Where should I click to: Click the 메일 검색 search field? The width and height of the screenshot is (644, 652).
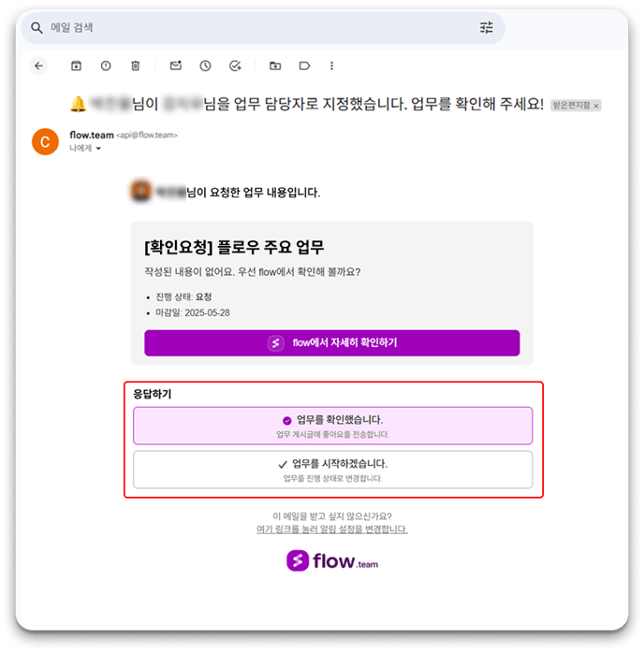click(x=263, y=28)
